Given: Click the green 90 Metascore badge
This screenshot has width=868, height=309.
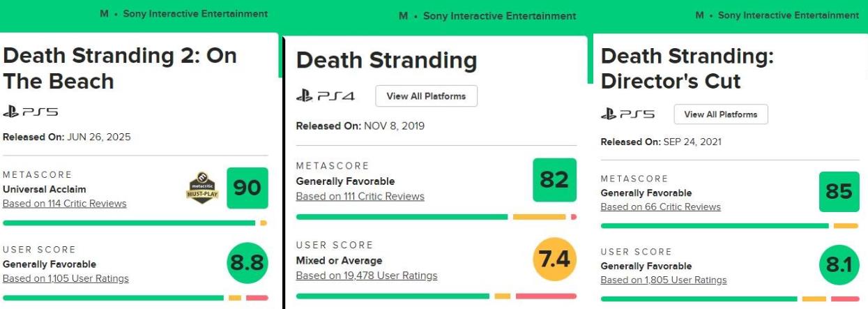Looking at the screenshot, I should (248, 188).
